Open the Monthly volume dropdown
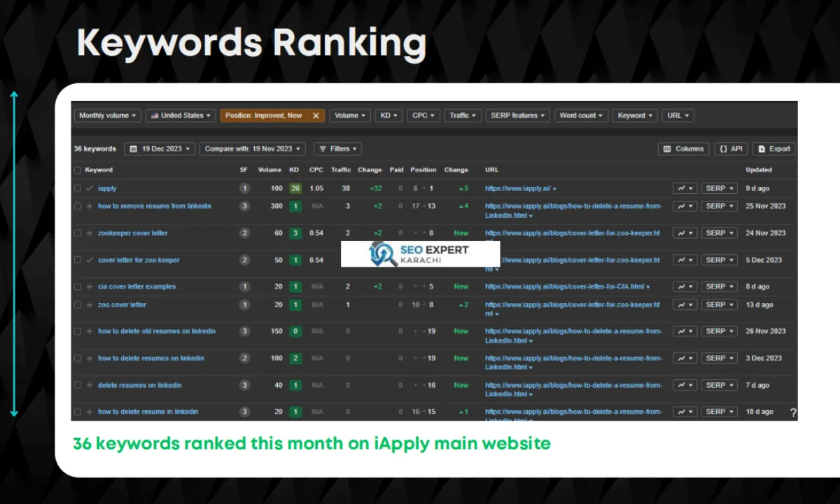The width and height of the screenshot is (840, 504). [x=108, y=115]
